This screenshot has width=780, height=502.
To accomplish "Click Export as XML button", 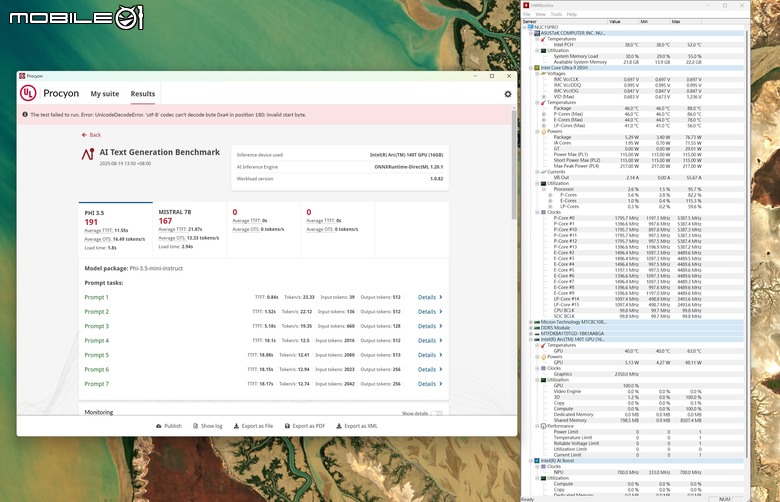I will (357, 426).
